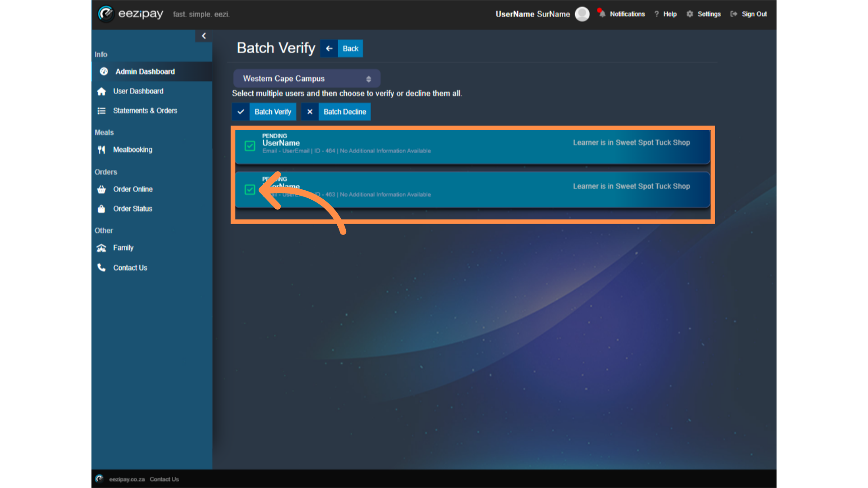The height and width of the screenshot is (488, 868).
Task: Open Help from the top bar
Action: pyautogui.click(x=670, y=14)
